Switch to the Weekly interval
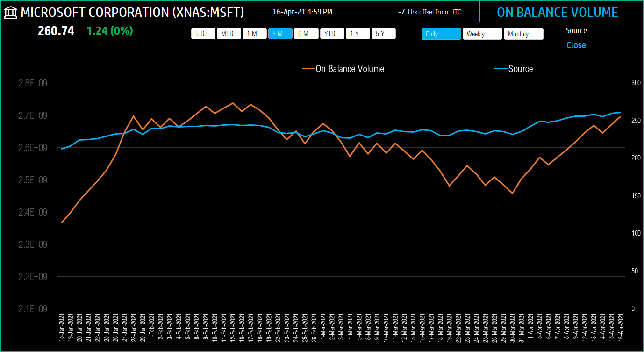This screenshot has width=644, height=352. pos(482,34)
